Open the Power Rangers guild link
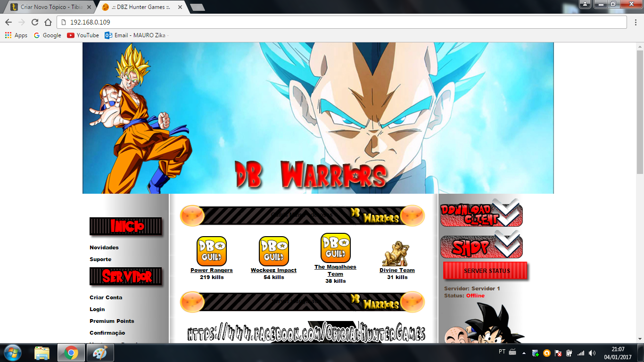Screen dimensions: 644x362 [212, 270]
